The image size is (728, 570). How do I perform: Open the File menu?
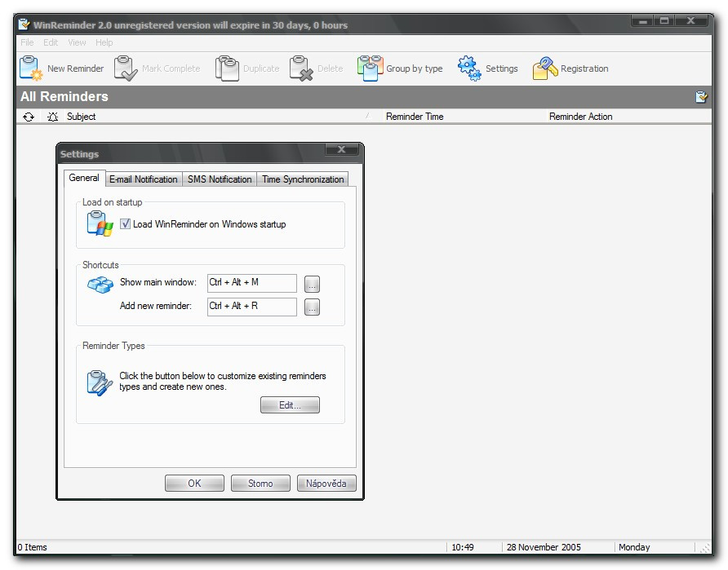[x=27, y=42]
